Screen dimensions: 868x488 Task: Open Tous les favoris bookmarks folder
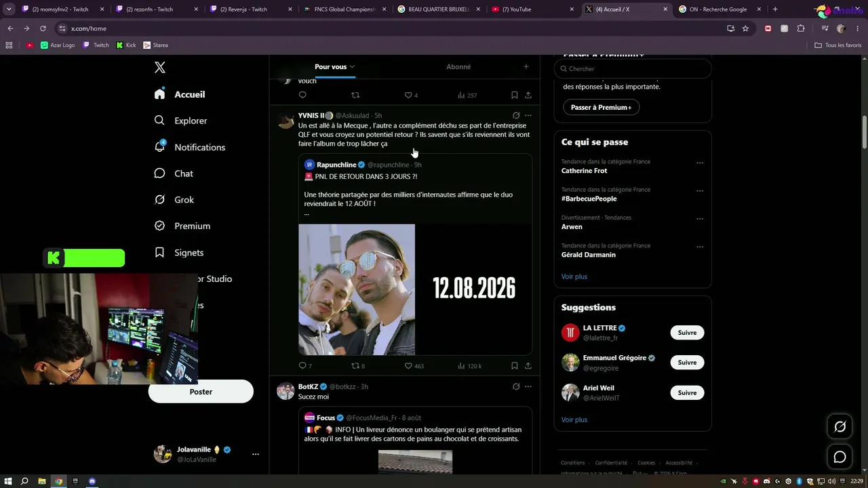click(838, 45)
